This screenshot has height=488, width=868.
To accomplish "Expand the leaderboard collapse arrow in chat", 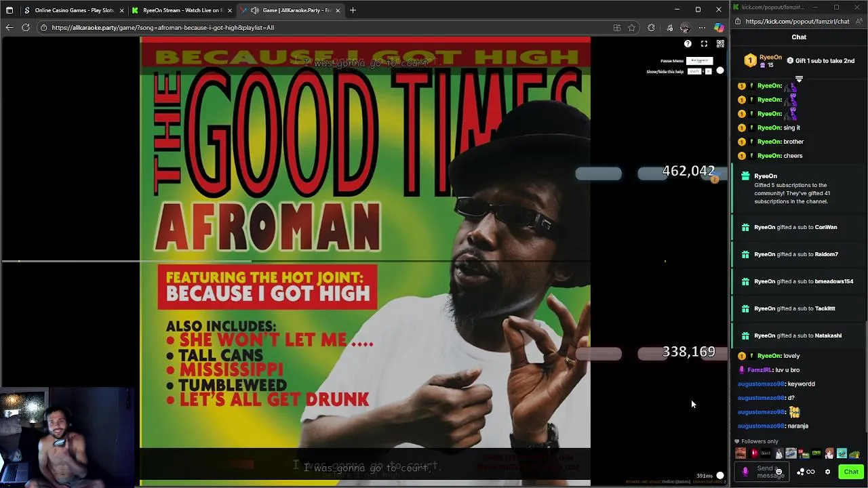I will pos(799,79).
